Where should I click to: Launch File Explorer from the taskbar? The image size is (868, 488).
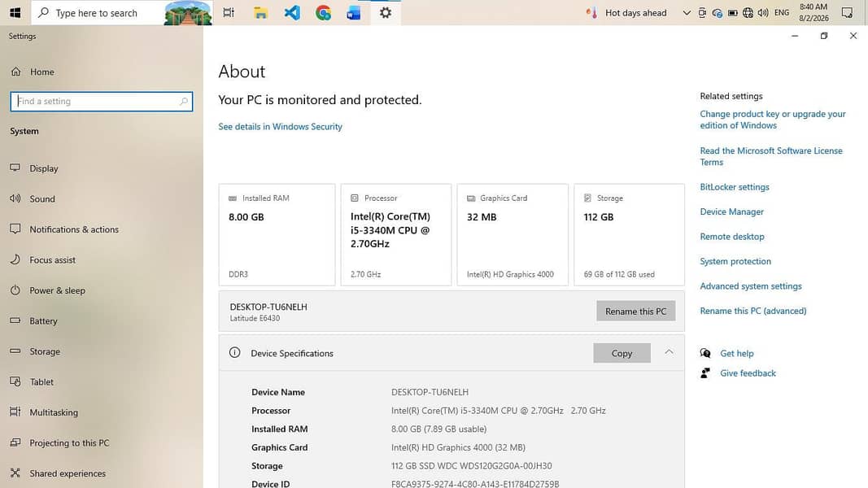[260, 12]
